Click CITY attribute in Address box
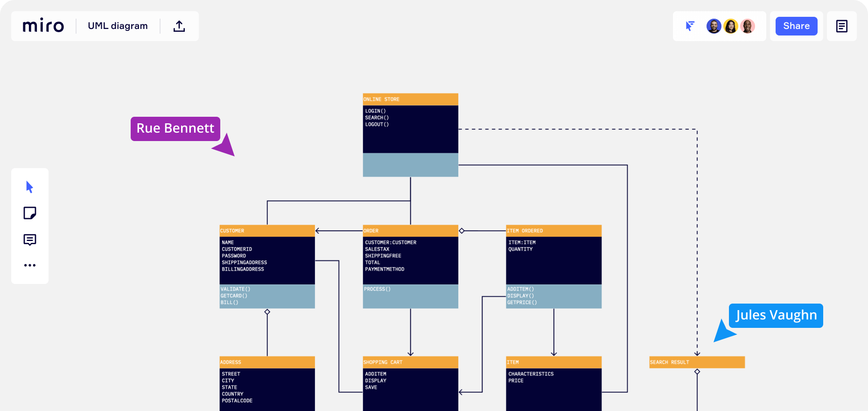Viewport: 868px width, 411px height. [x=228, y=381]
